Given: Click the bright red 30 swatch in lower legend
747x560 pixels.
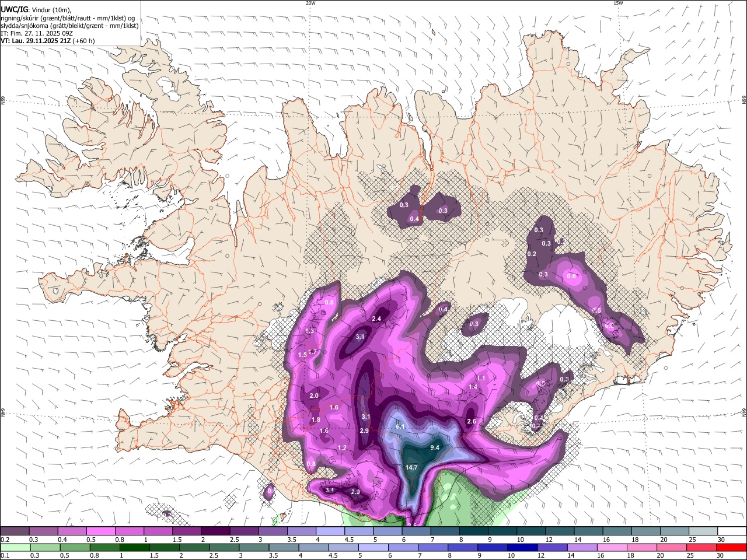Looking at the screenshot, I should pyautogui.click(x=731, y=547).
